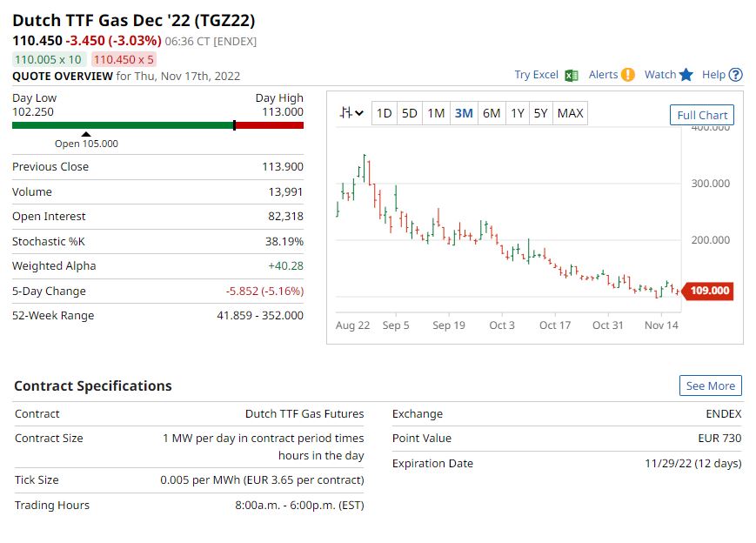Click See More contract specifications
Viewport: 756px width, 543px height.
pos(710,385)
